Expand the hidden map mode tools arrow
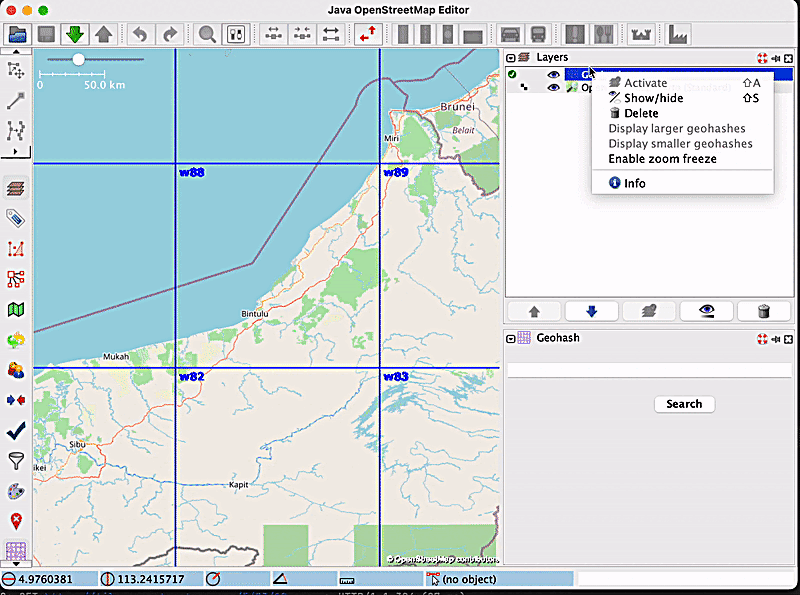The image size is (800, 595). [15, 152]
